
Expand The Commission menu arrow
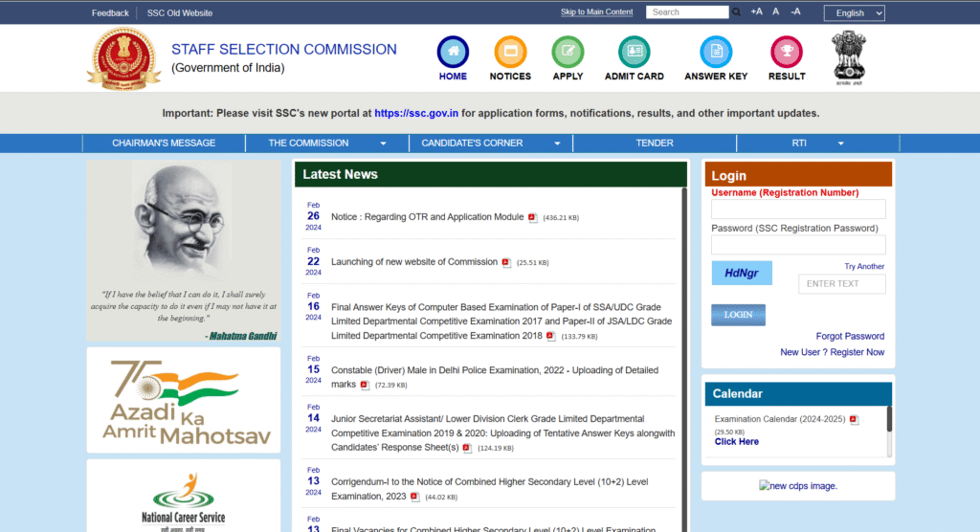[x=383, y=144]
